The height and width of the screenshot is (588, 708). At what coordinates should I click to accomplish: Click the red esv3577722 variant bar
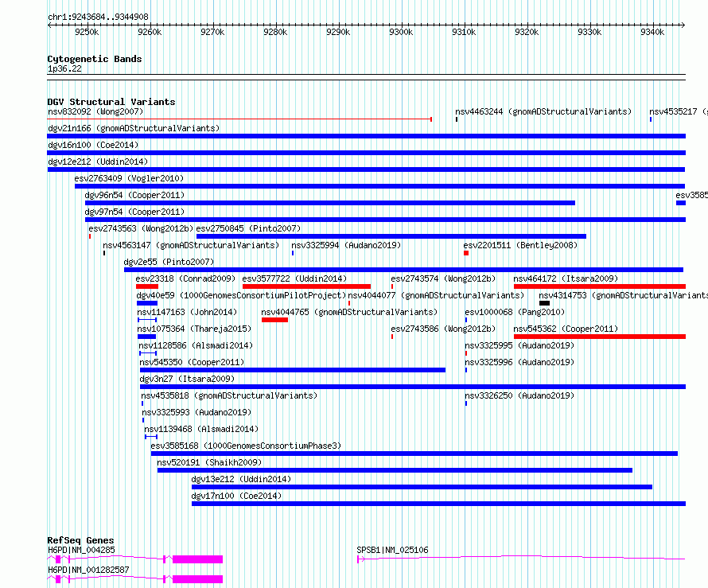[x=306, y=286]
